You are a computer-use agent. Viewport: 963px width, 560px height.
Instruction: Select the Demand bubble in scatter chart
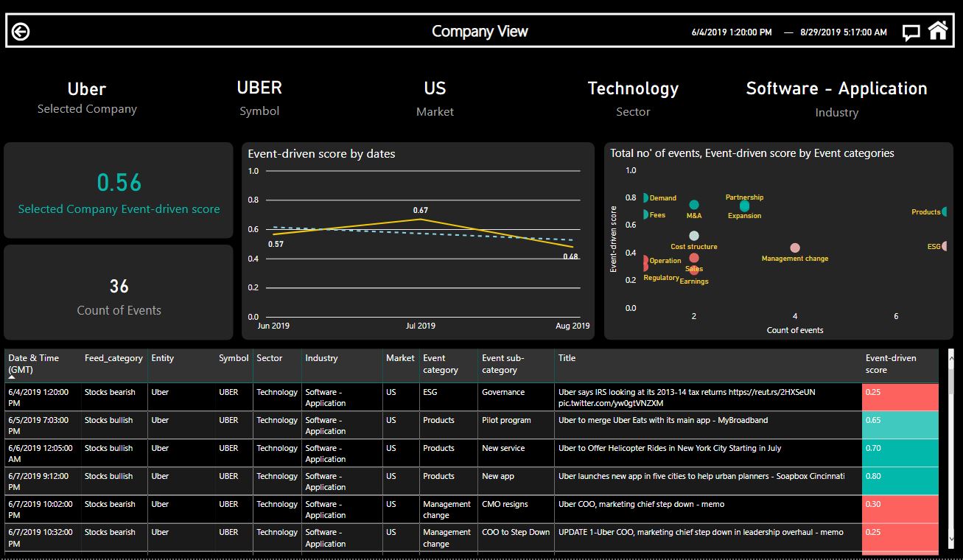click(x=645, y=197)
